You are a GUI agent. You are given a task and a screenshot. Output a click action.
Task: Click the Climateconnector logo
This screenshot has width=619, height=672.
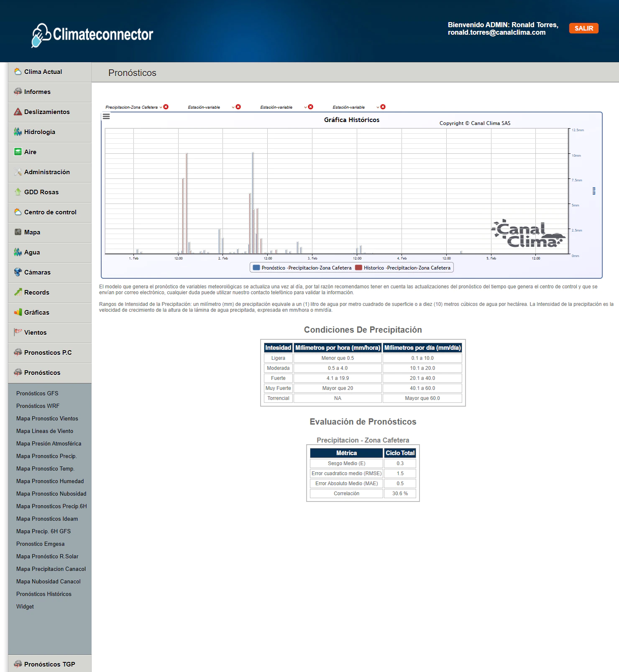(92, 35)
